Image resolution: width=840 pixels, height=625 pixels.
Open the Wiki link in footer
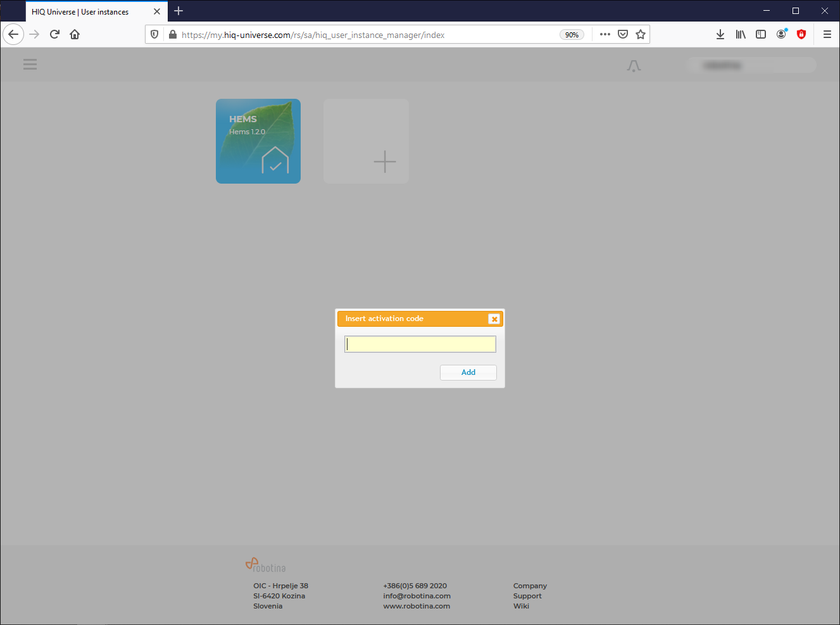(x=521, y=606)
